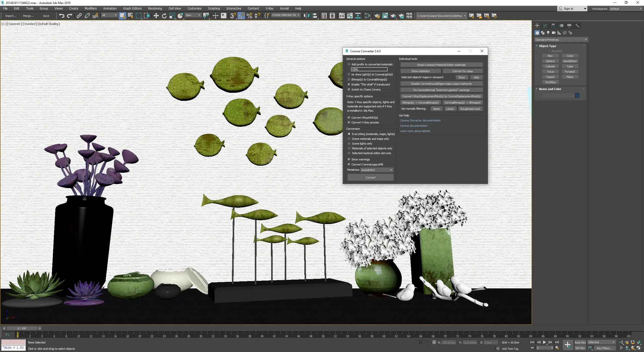Select the Select and Move tool
The image size is (644, 352).
tap(156, 16)
